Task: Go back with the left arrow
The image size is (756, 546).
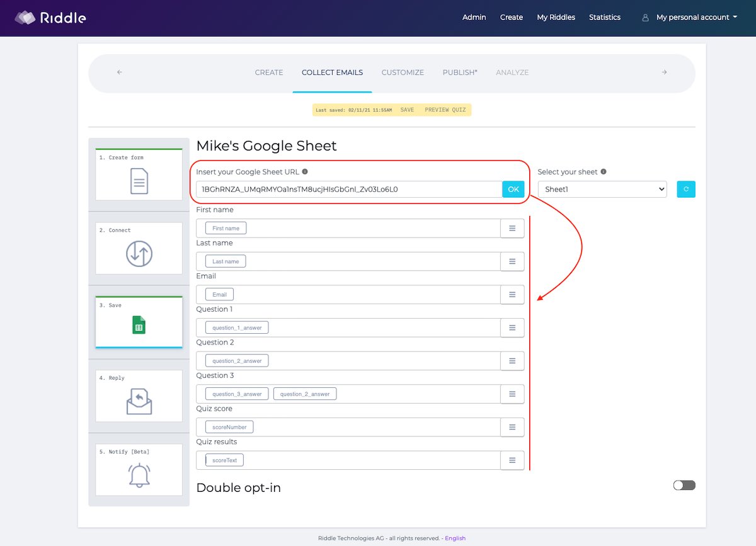Action: pos(119,72)
